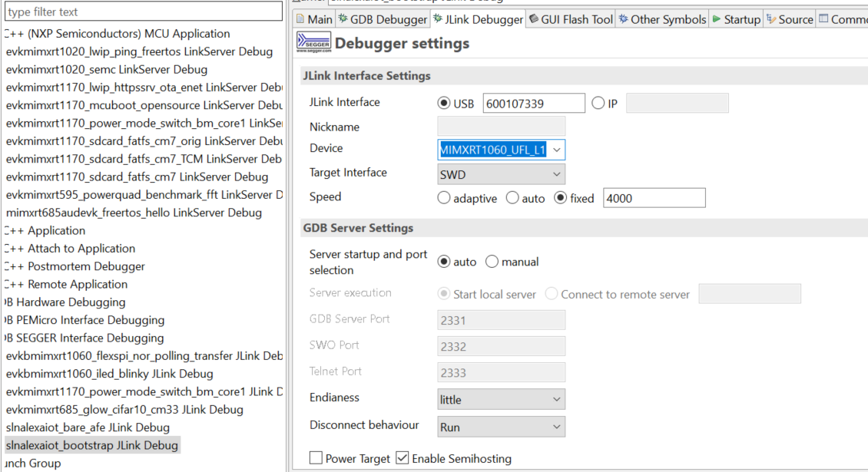868x472 pixels.
Task: Click the GUI Flash Tool tab icon
Action: [x=534, y=19]
